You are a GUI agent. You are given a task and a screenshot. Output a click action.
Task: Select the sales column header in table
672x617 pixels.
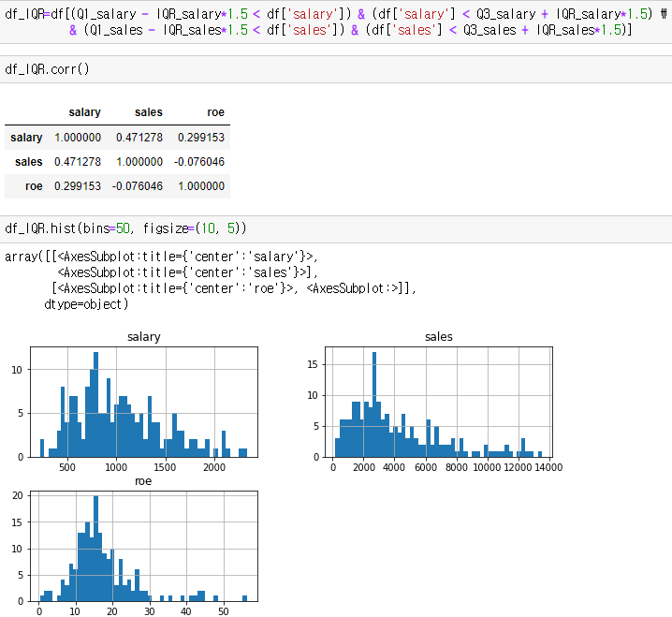(x=149, y=112)
